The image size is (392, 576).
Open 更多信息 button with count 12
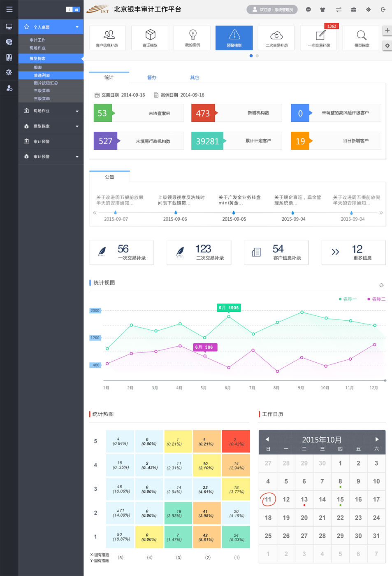353,252
